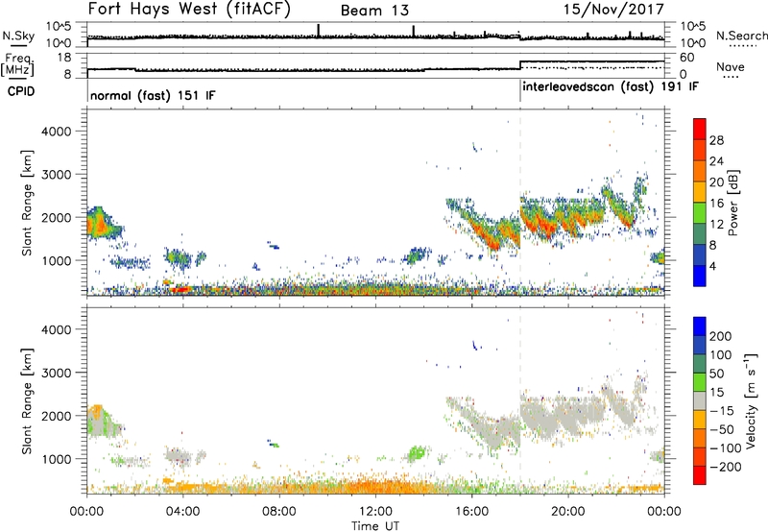Click 'interleavedscan (fast) 191 IF' mode text
The width and height of the screenshot is (768, 532).
[x=611, y=86]
